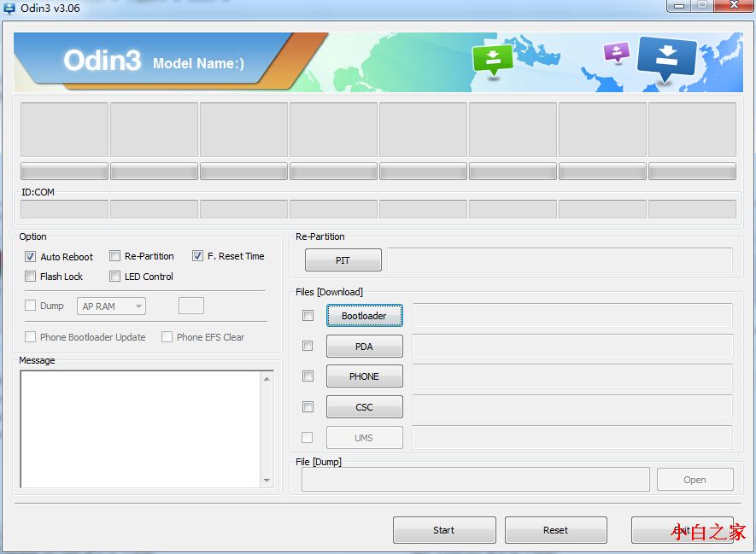Check the Phone EFS Clear checkbox
Screen dimensions: 756x554
point(167,336)
